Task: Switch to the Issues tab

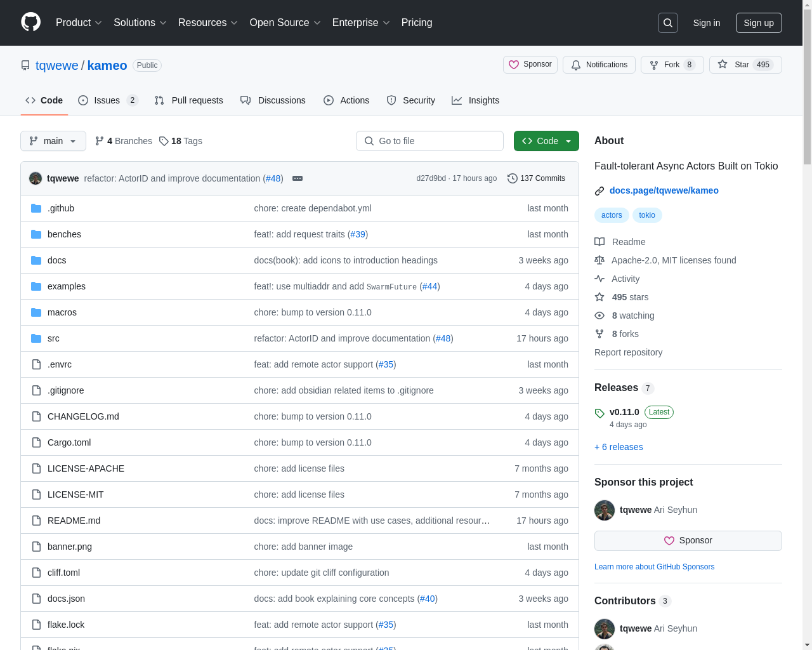Action: (x=108, y=100)
